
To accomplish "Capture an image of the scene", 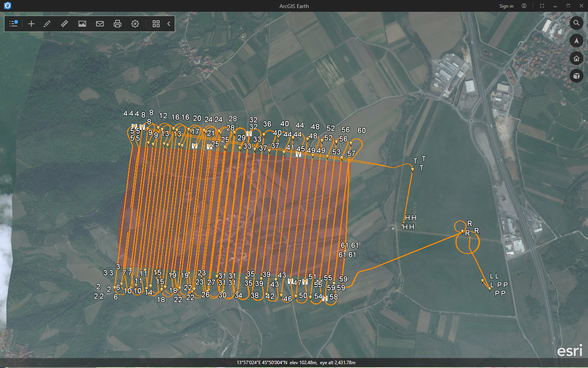I will pos(82,23).
